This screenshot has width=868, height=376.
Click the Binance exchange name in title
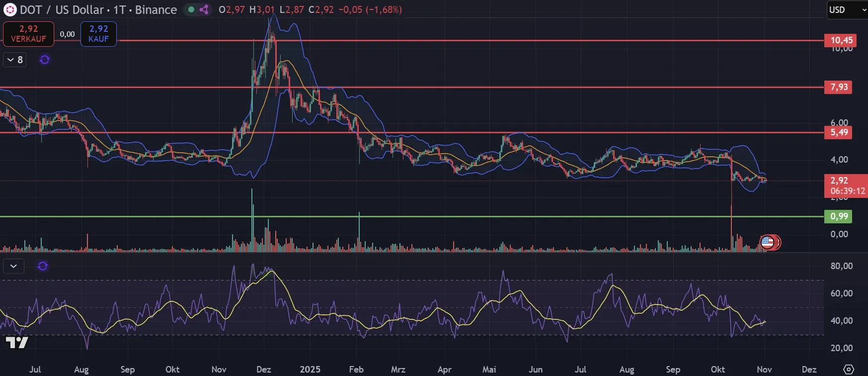tap(156, 9)
